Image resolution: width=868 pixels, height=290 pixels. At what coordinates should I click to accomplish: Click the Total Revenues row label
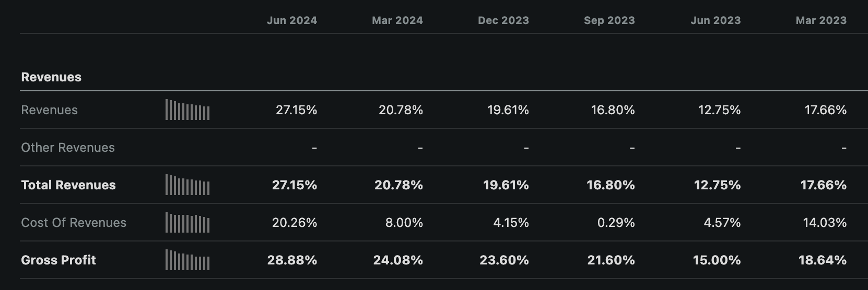pos(68,185)
